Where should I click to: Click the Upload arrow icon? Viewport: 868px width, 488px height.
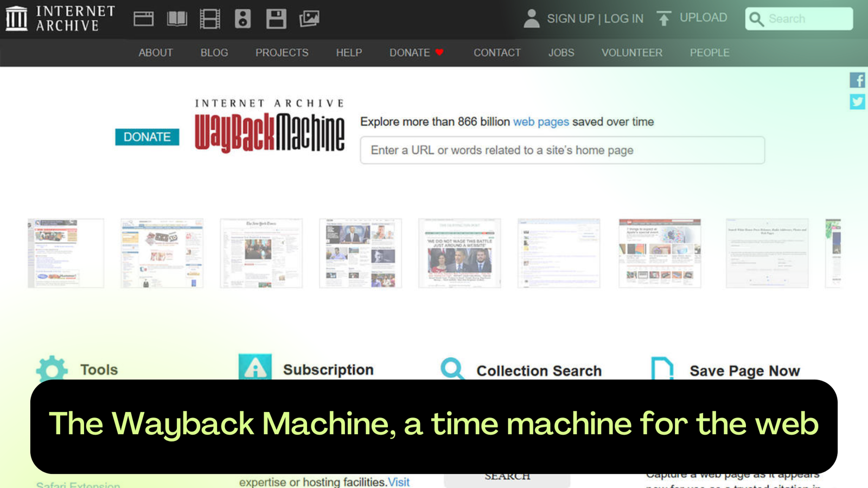[663, 18]
